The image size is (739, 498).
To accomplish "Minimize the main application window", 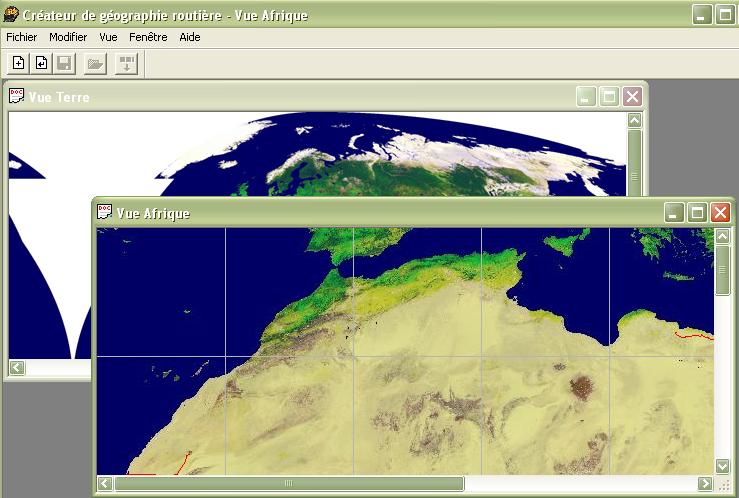I will [702, 15].
